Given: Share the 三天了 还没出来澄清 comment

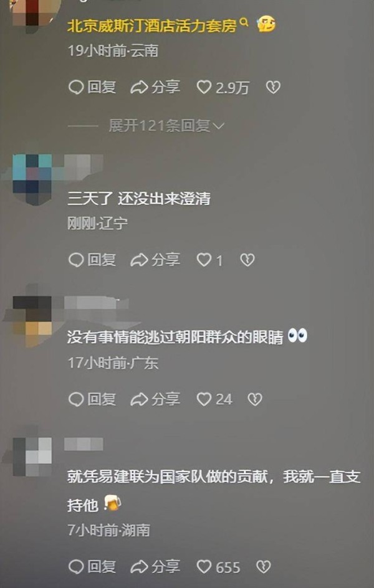Looking at the screenshot, I should pos(155,260).
